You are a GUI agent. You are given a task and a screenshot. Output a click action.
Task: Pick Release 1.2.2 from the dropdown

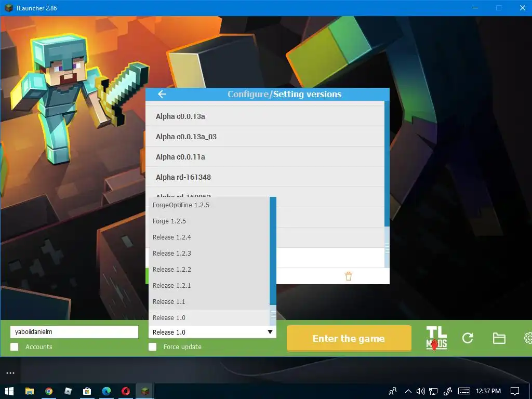(209, 270)
